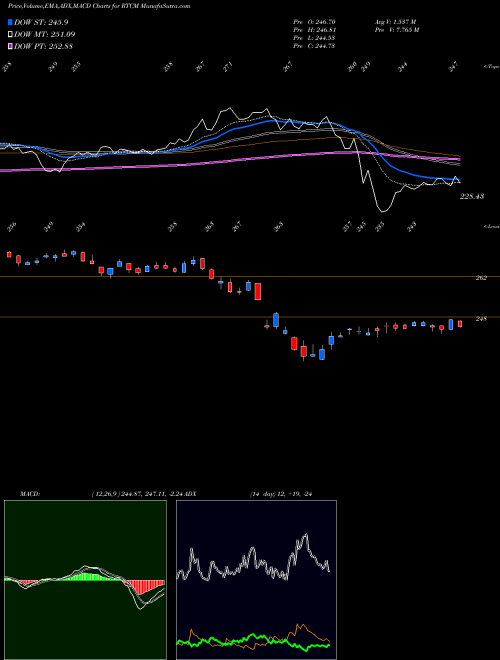Click the MACD: panel label
The image size is (500, 660).
tap(30, 494)
